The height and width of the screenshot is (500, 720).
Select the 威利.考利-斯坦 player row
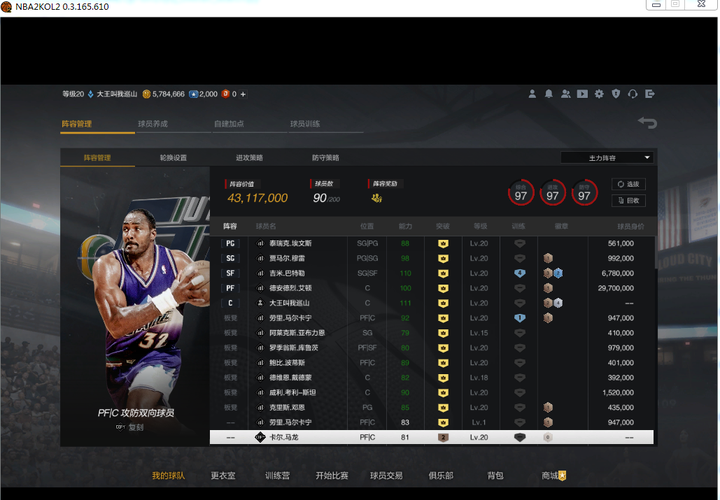pos(432,393)
